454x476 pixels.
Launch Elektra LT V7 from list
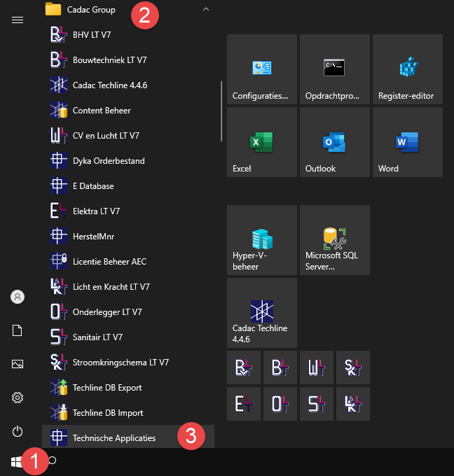coord(128,211)
